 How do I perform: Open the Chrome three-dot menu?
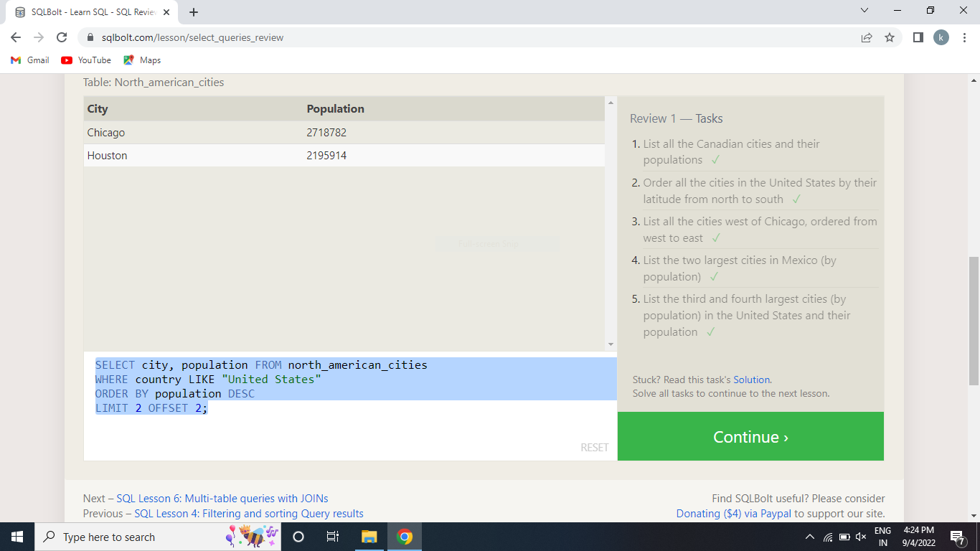coord(965,37)
